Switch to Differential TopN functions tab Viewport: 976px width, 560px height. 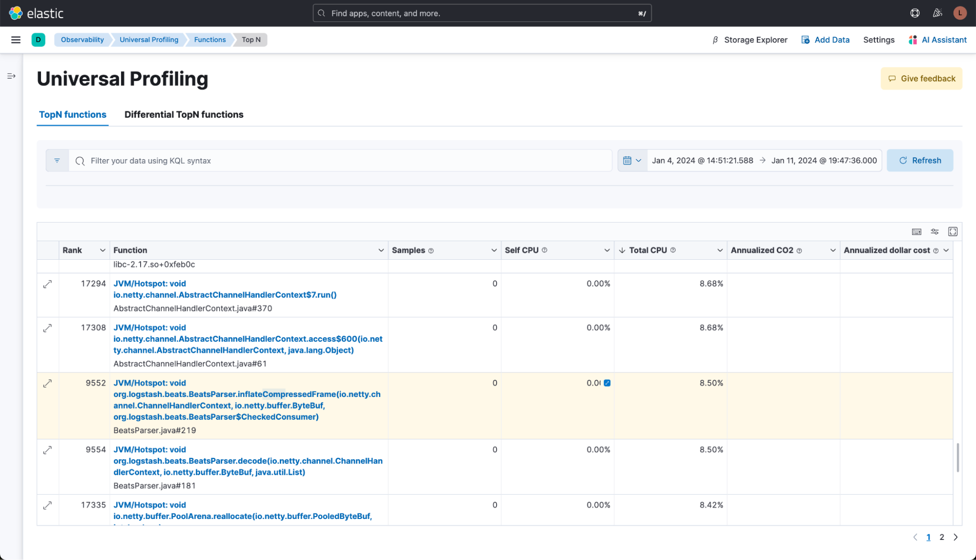click(x=184, y=114)
